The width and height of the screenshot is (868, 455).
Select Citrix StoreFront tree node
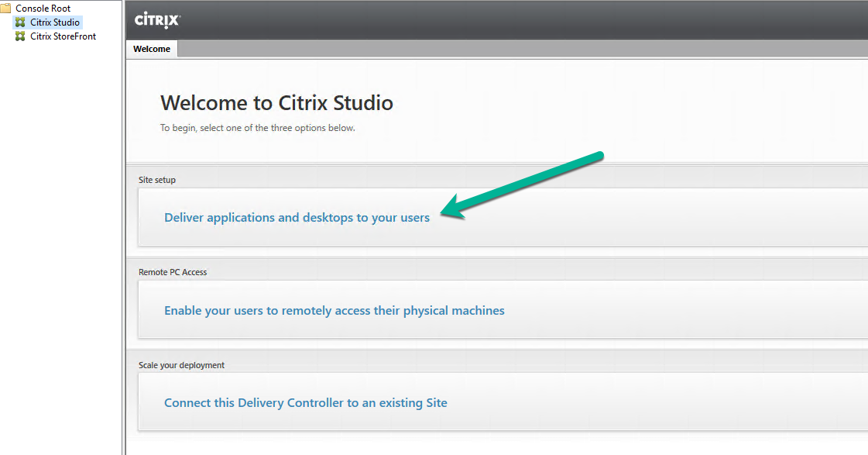pos(63,36)
